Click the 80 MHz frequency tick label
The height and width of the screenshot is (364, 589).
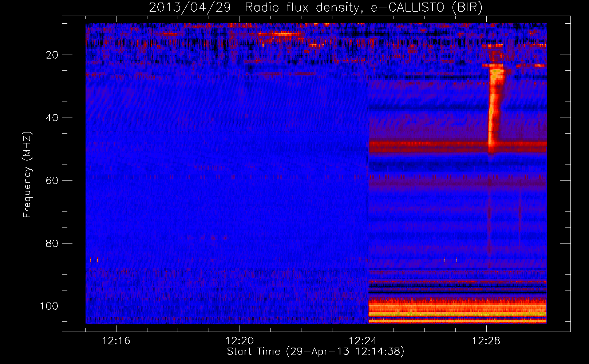click(x=52, y=244)
